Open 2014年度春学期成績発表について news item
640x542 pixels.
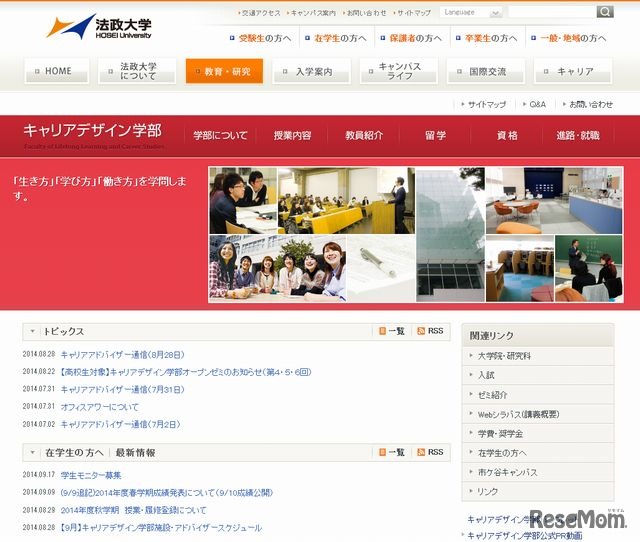[167, 493]
